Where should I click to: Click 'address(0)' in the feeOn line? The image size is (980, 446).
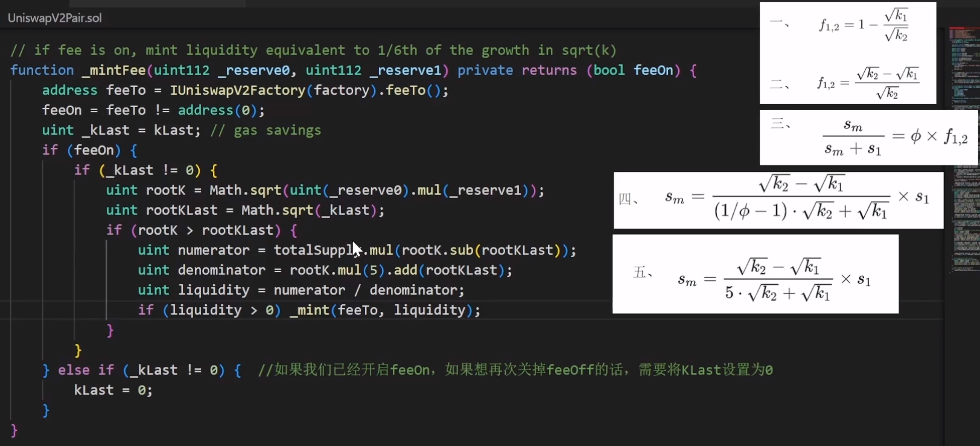217,110
